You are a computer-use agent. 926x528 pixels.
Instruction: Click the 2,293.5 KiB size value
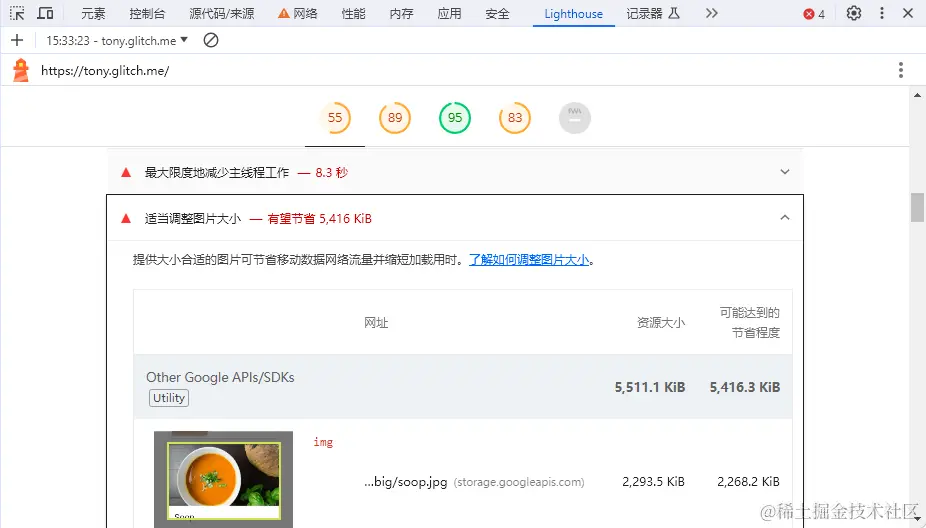click(x=653, y=482)
